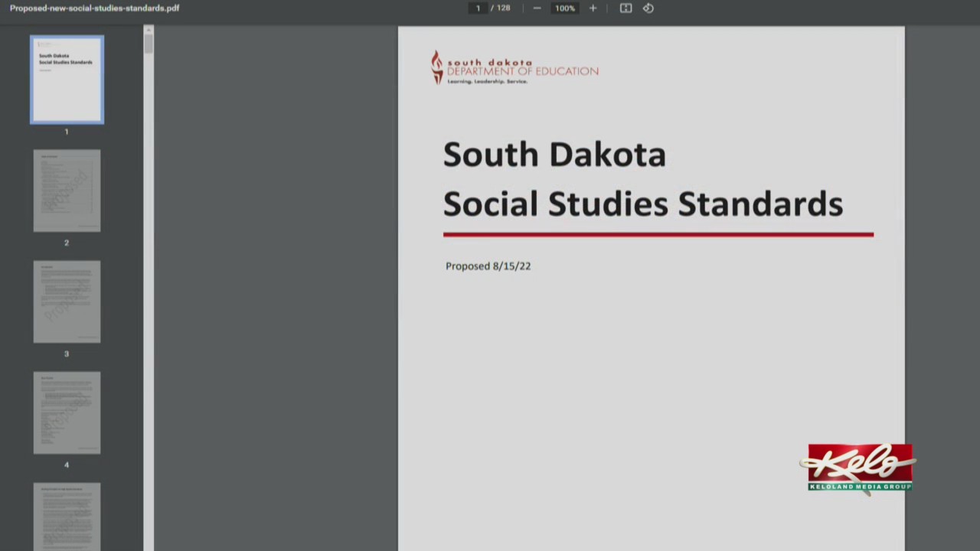Click the page number input field
This screenshot has width=980, height=551.
[478, 8]
